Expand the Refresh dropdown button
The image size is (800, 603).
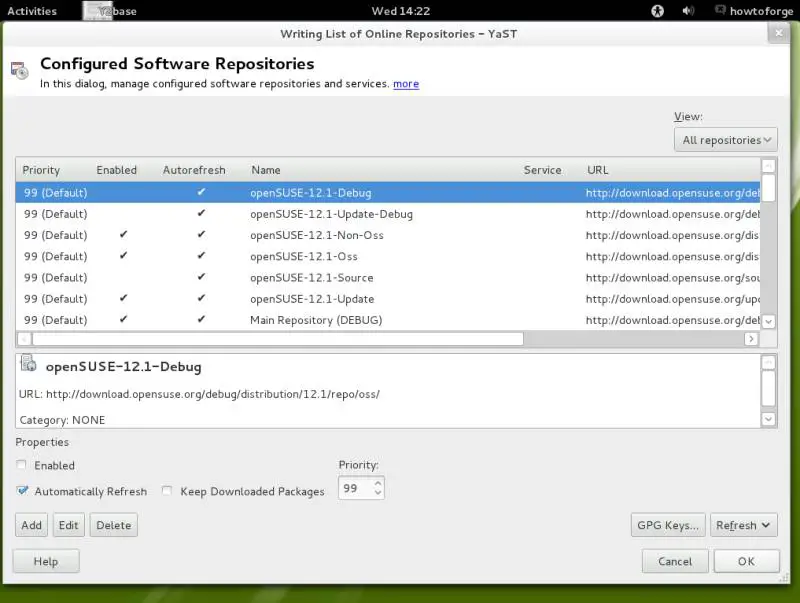coord(743,525)
